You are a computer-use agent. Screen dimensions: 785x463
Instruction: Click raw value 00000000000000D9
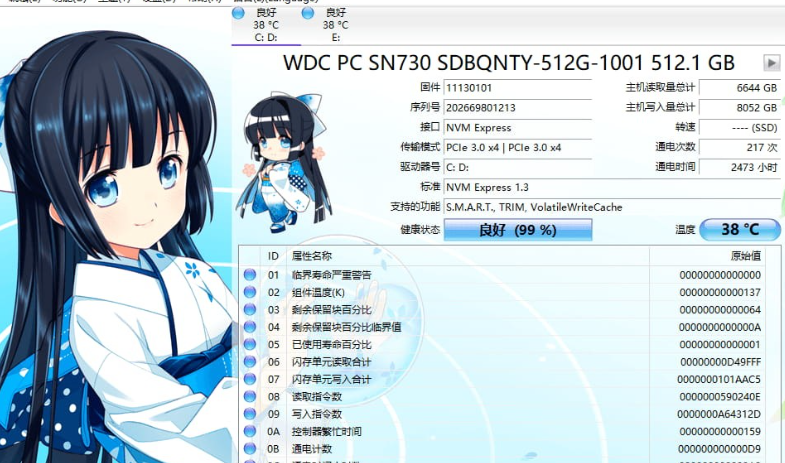point(720,449)
